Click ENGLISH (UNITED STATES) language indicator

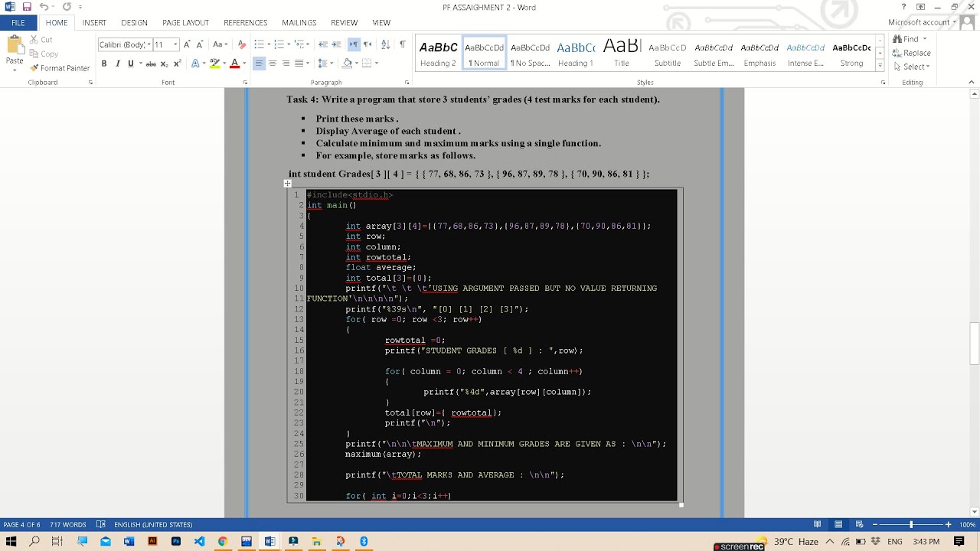(153, 525)
